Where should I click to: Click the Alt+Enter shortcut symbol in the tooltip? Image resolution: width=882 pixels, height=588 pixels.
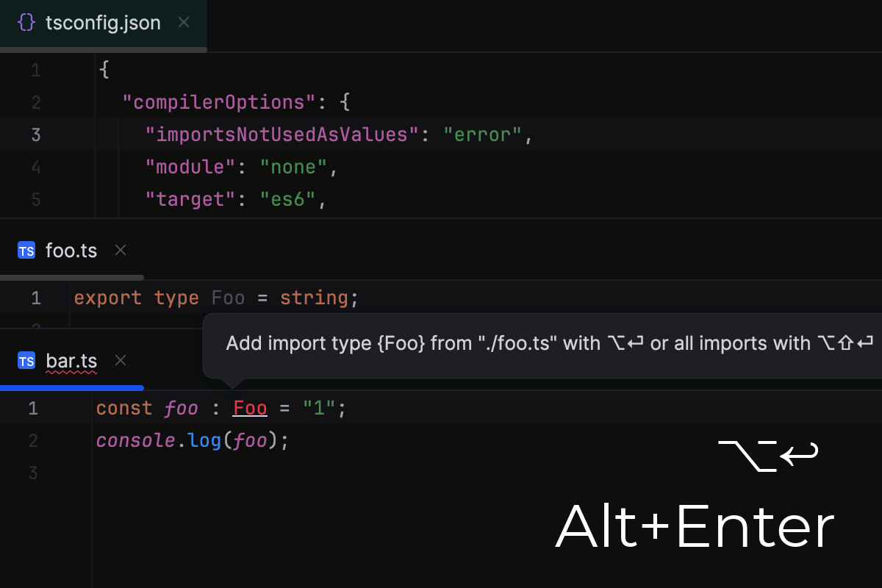point(624,343)
